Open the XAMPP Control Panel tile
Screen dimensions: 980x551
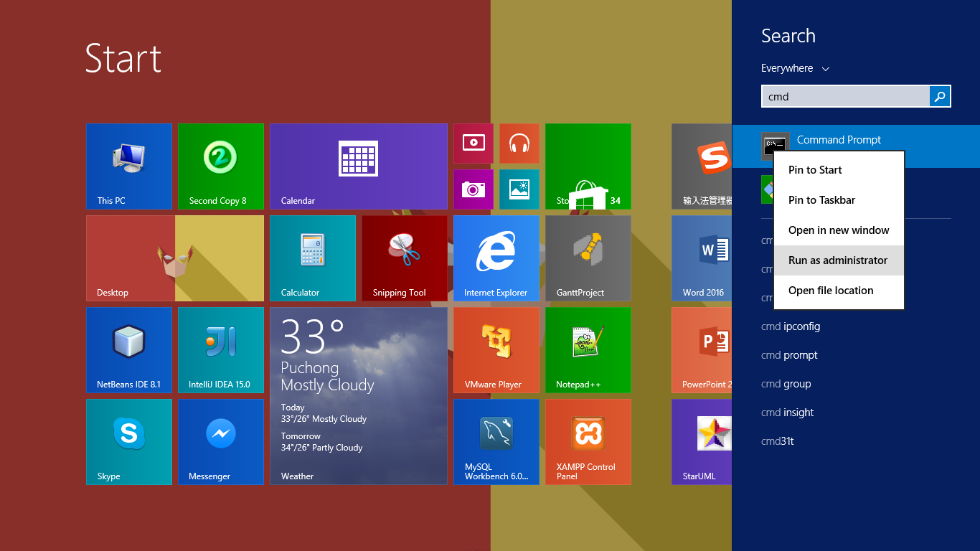[588, 442]
